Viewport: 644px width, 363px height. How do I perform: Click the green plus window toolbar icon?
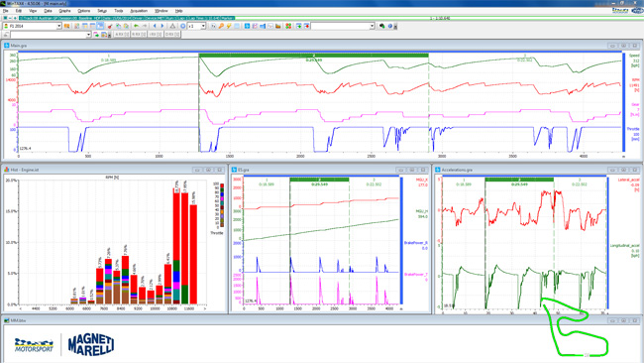pos(298,26)
